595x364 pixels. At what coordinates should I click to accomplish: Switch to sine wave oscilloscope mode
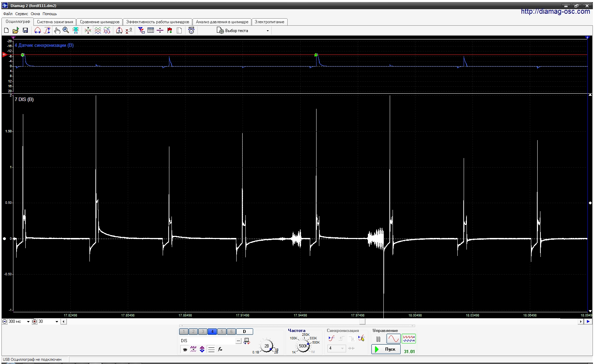[393, 339]
